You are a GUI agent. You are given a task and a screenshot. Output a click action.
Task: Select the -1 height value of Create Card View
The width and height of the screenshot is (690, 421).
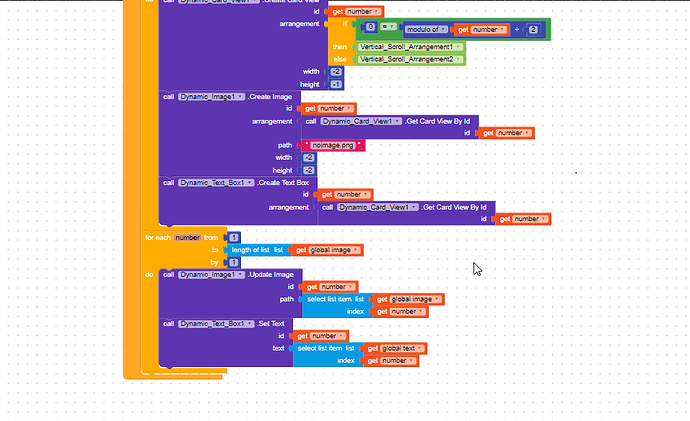(x=336, y=84)
